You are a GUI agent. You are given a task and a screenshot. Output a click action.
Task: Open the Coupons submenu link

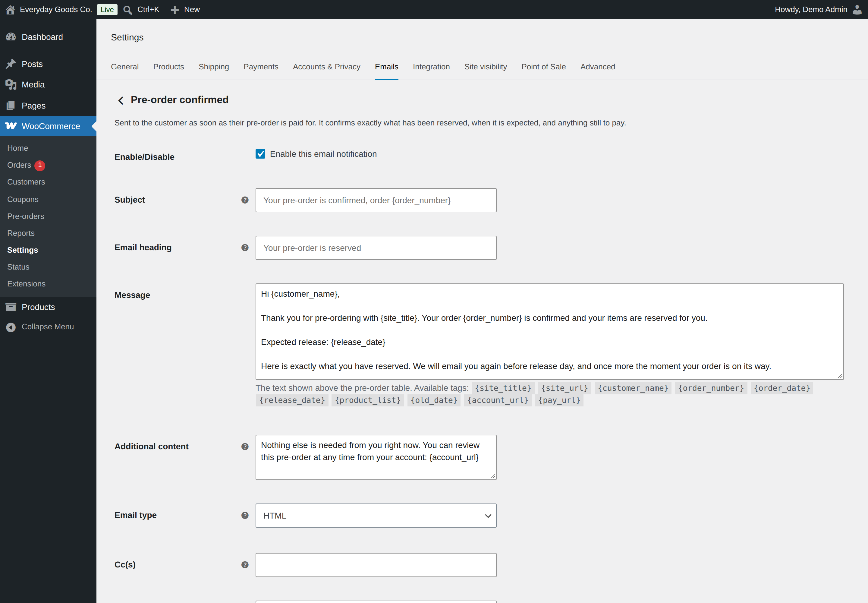[x=23, y=200]
